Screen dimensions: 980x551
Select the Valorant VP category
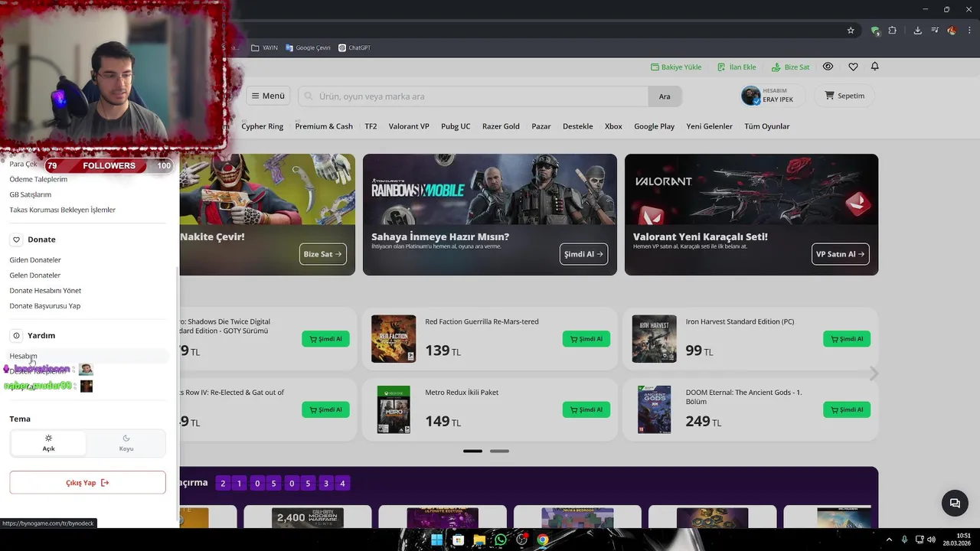coord(409,126)
